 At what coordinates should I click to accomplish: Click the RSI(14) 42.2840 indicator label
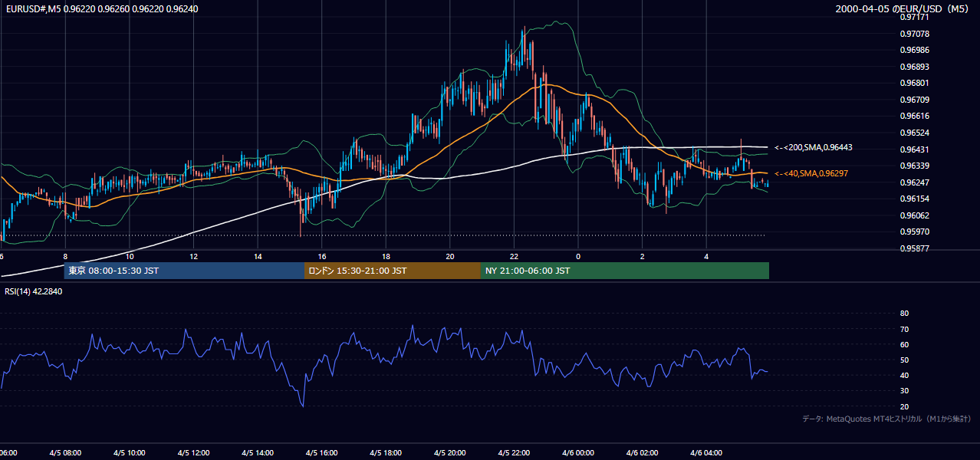click(34, 291)
